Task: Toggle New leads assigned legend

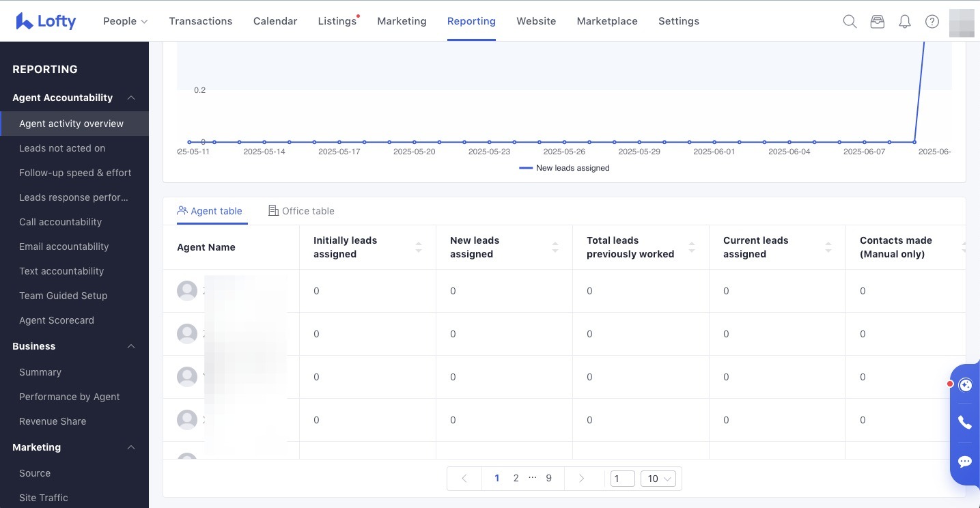Action: (x=564, y=168)
